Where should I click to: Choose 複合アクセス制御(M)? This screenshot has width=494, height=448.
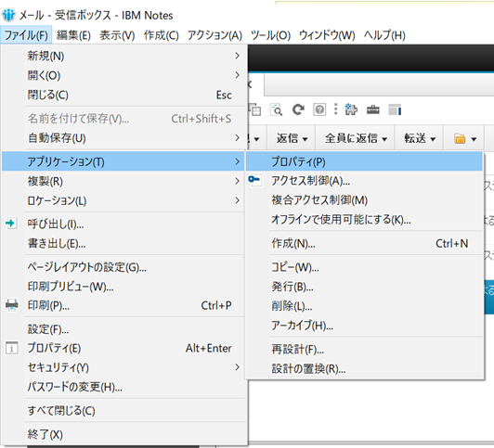[x=364, y=200]
